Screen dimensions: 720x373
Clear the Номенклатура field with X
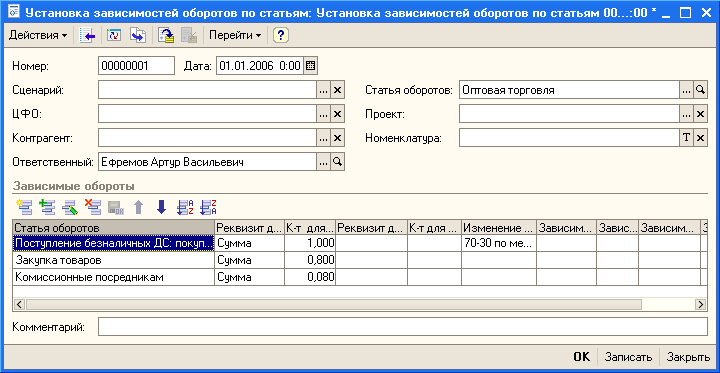point(700,138)
